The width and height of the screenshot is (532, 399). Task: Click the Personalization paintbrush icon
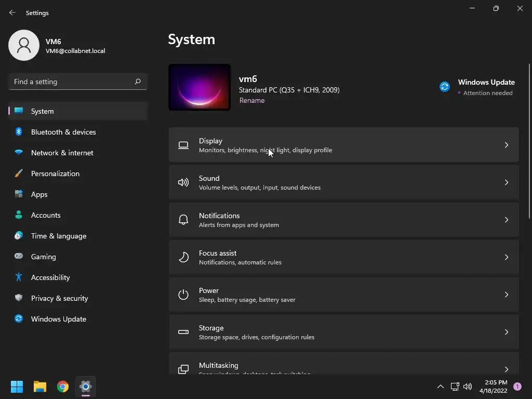tap(19, 174)
